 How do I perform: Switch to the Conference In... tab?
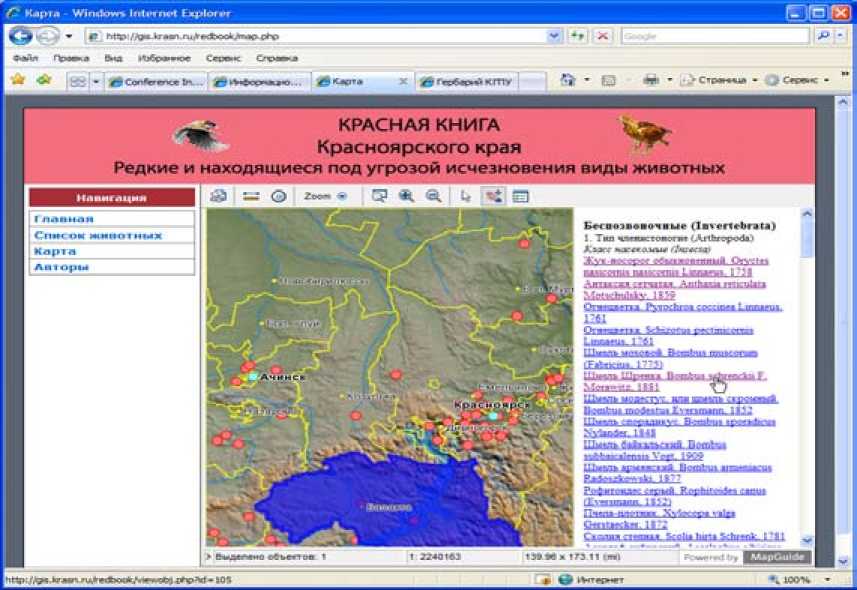(156, 81)
